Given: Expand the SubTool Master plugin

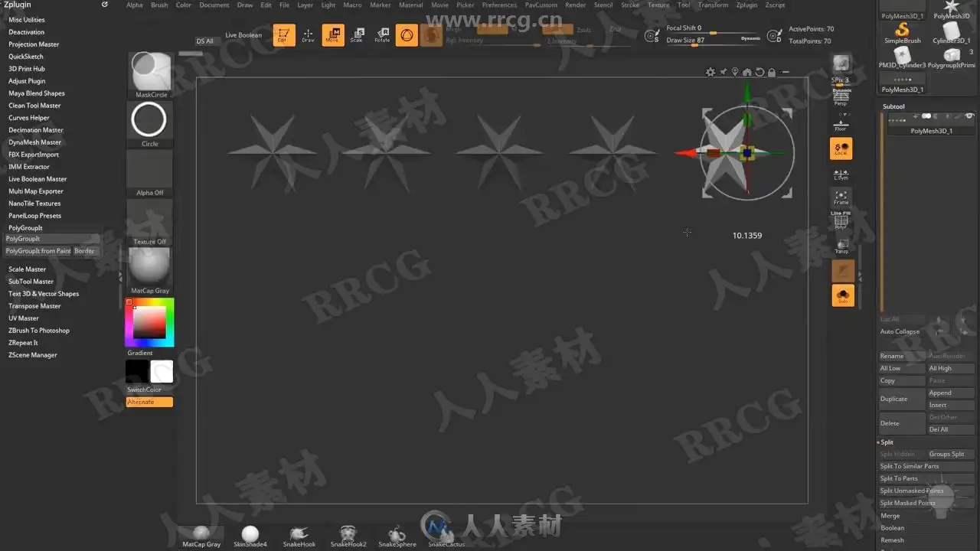Looking at the screenshot, I should pos(31,282).
